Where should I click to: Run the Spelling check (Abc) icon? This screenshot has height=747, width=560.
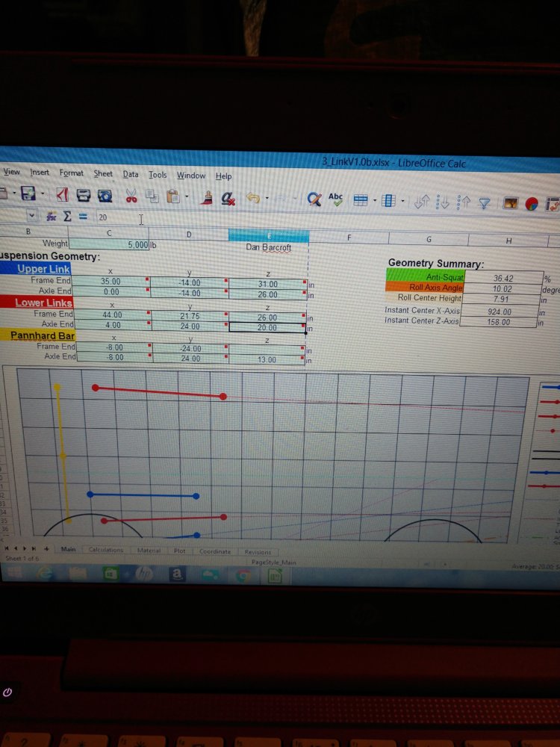coord(336,199)
